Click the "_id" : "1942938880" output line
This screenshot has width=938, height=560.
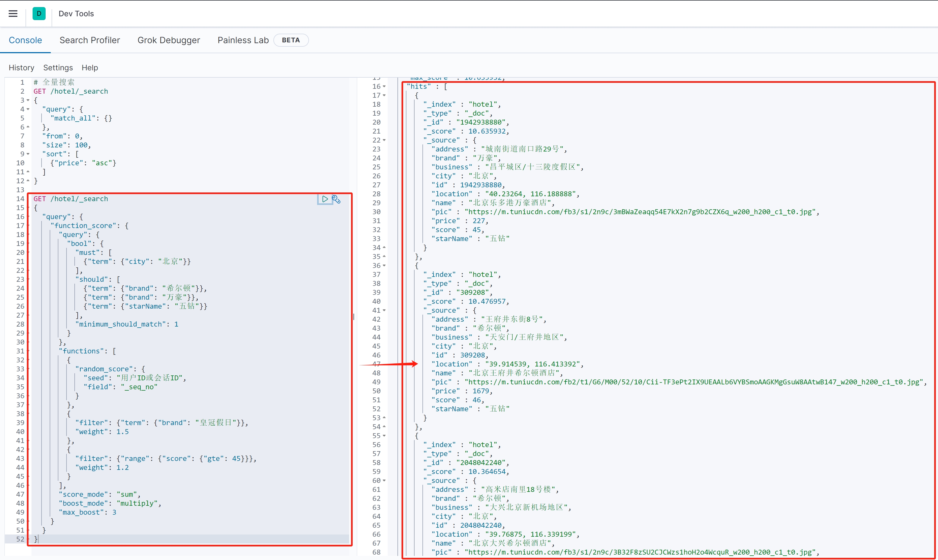click(466, 122)
